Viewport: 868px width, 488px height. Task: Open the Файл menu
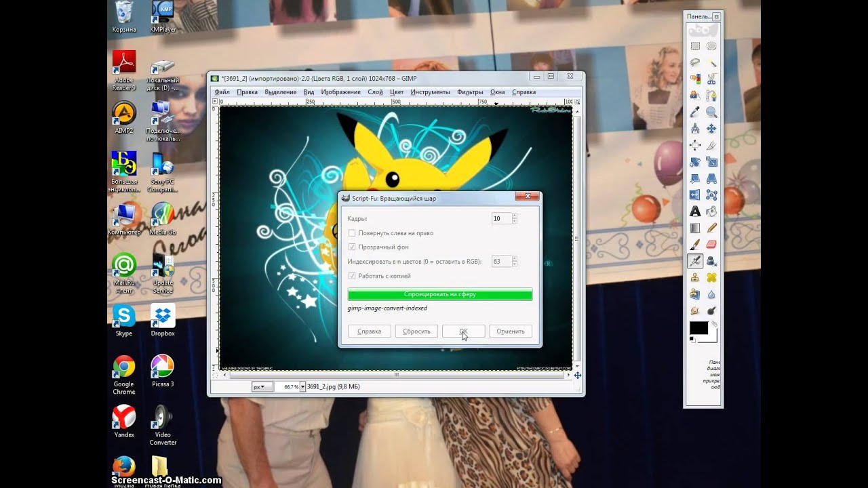[222, 92]
